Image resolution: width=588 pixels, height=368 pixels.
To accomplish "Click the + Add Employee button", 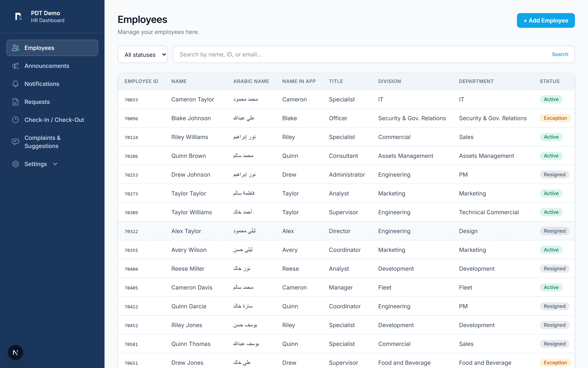I will tap(546, 20).
